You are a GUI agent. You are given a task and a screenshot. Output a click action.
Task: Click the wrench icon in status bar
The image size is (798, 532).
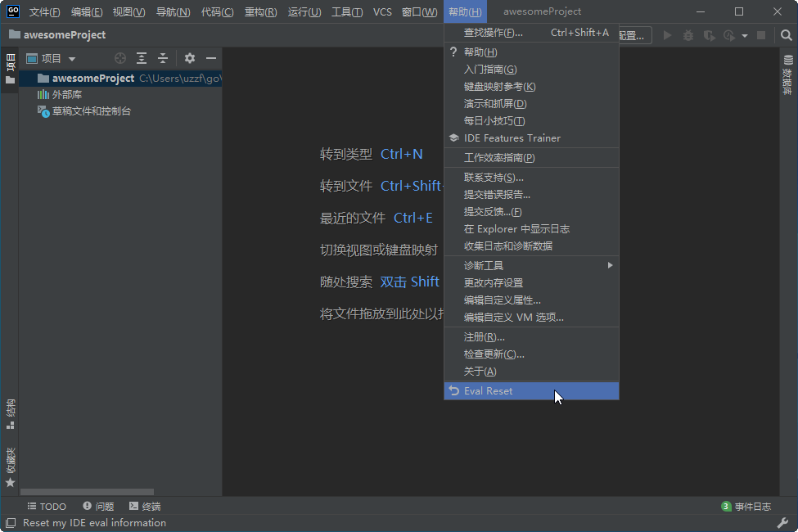(x=782, y=523)
